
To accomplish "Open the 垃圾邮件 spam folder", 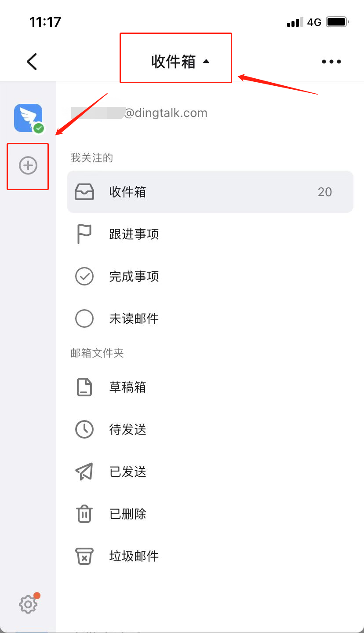I will (134, 556).
